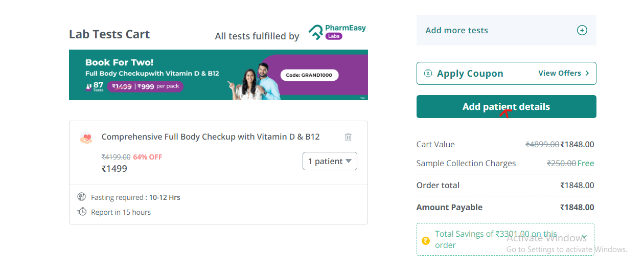Click the heart icon beside the test name

[x=86, y=138]
